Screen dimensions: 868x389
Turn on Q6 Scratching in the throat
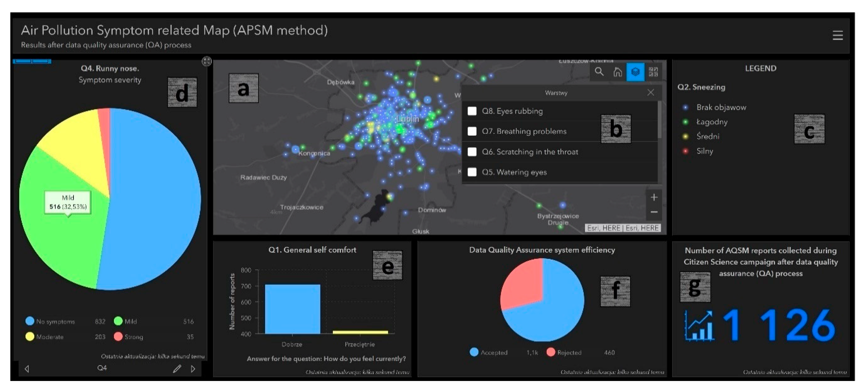click(472, 152)
